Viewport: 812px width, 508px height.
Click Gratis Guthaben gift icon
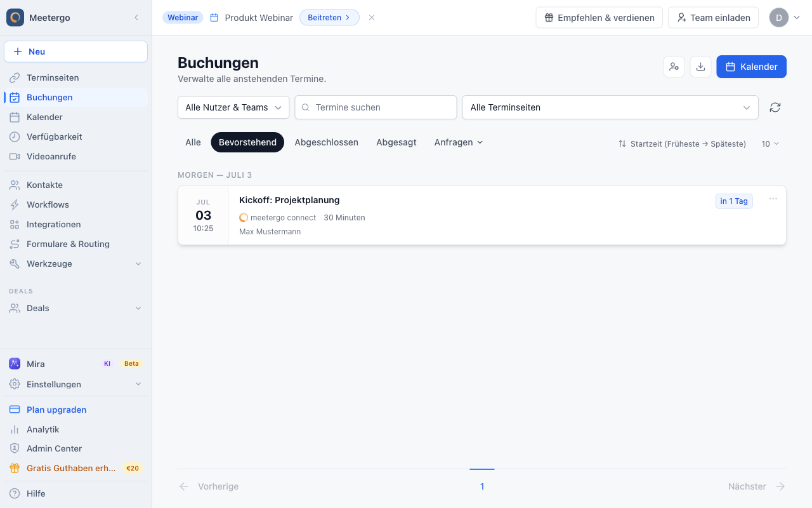tap(15, 468)
